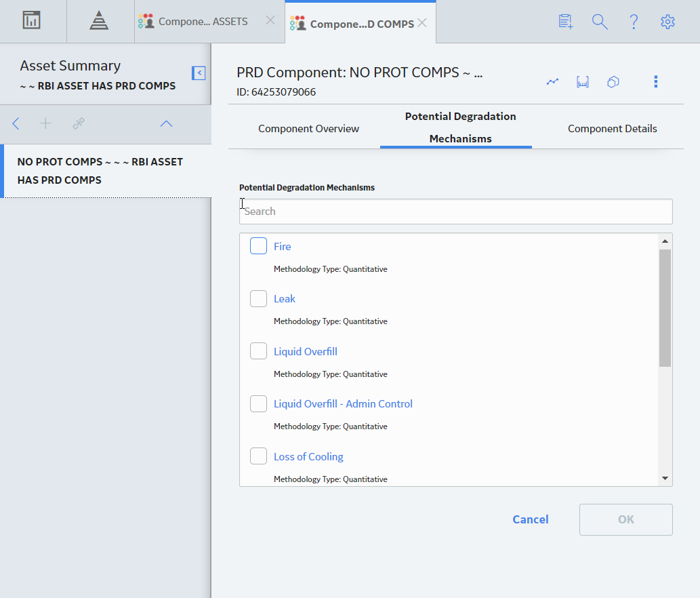Screen dimensions: 700x598
Task: Open the trend line graph icon
Action: point(553,82)
